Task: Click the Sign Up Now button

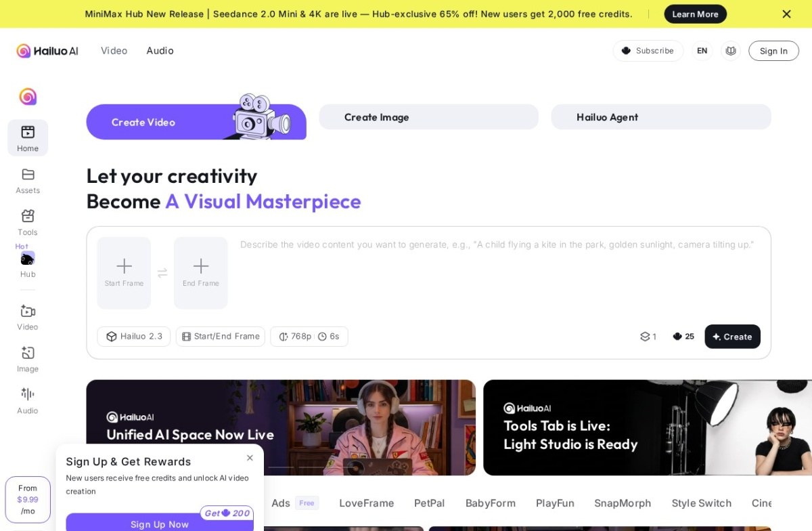Action: tap(160, 523)
